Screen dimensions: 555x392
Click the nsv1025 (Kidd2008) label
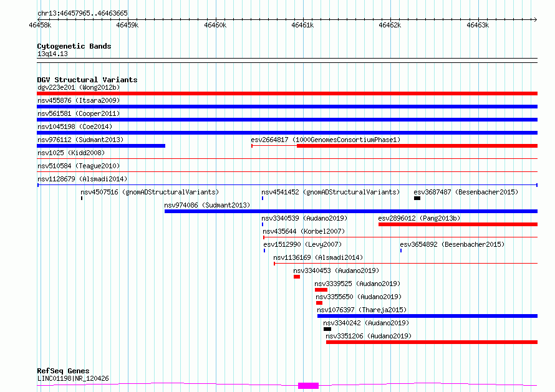(x=71, y=153)
